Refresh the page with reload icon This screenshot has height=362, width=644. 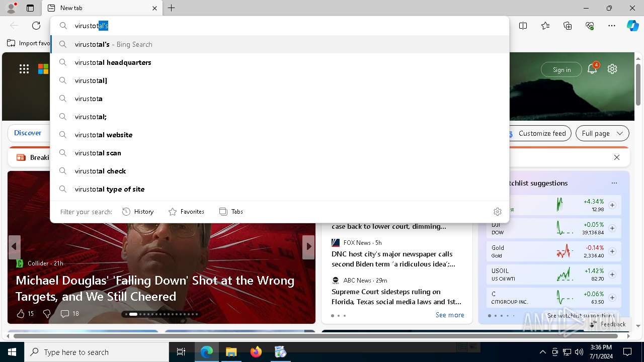tap(36, 26)
